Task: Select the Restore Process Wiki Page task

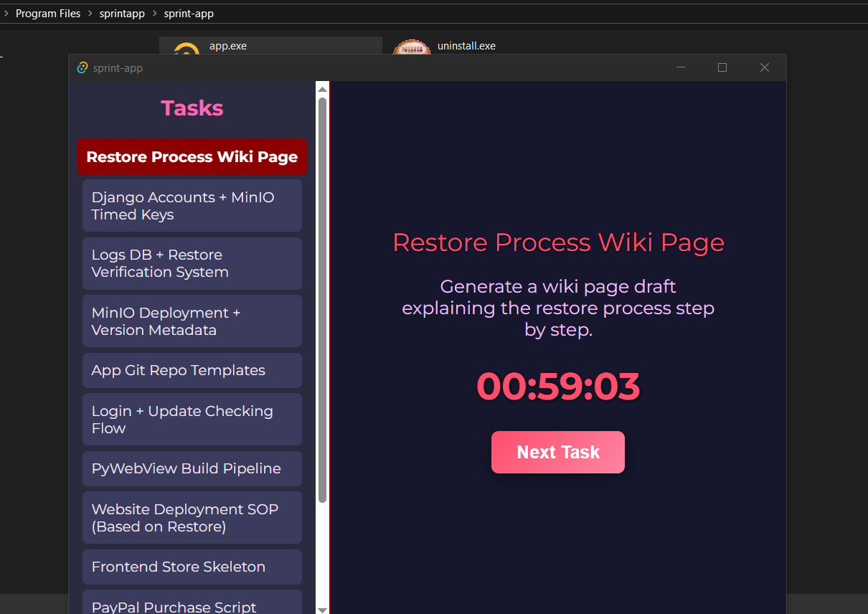Action: click(192, 157)
